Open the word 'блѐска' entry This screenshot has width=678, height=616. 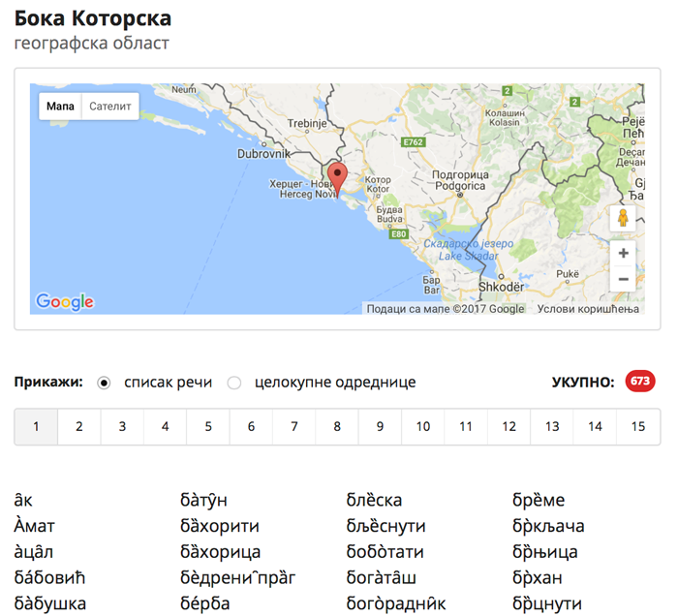[374, 501]
